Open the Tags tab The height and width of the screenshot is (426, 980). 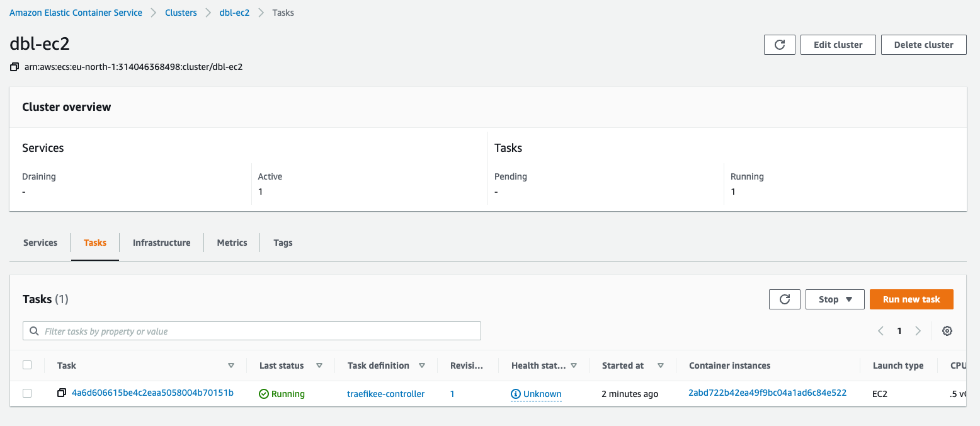283,243
